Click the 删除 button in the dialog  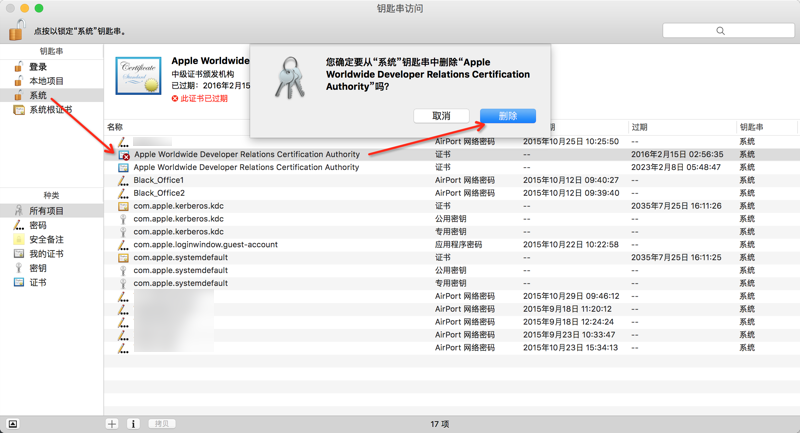tap(508, 116)
